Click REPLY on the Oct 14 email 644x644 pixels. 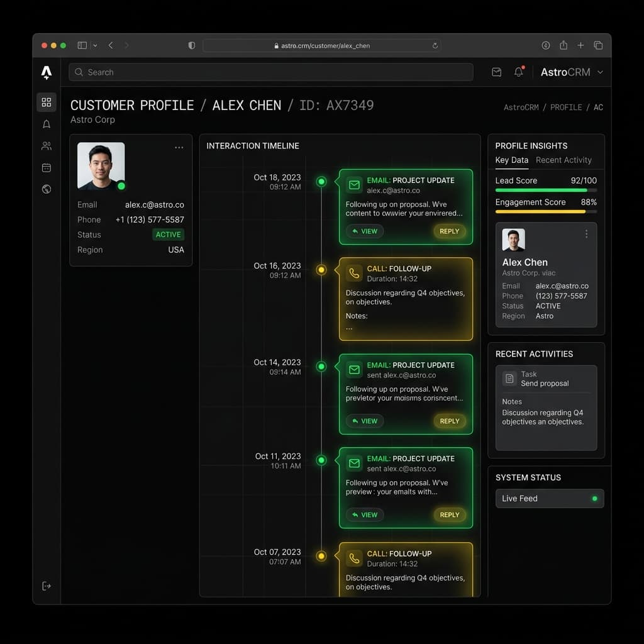[x=449, y=421]
